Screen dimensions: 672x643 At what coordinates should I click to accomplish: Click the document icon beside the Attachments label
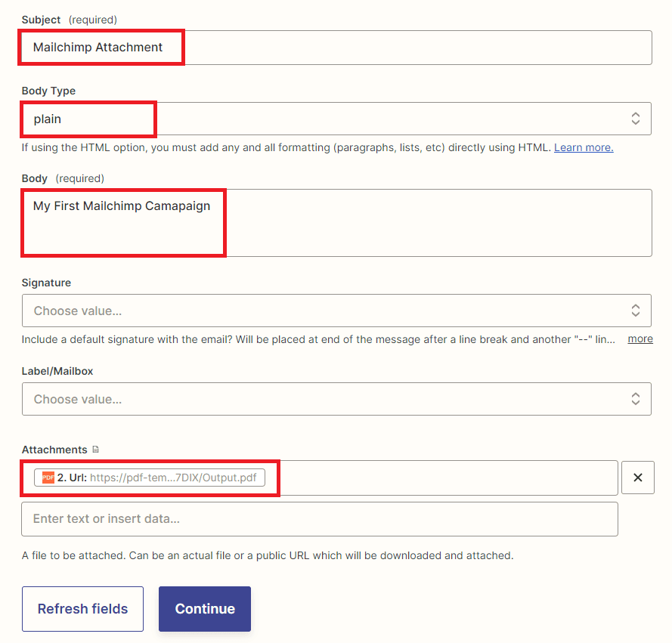coord(96,449)
